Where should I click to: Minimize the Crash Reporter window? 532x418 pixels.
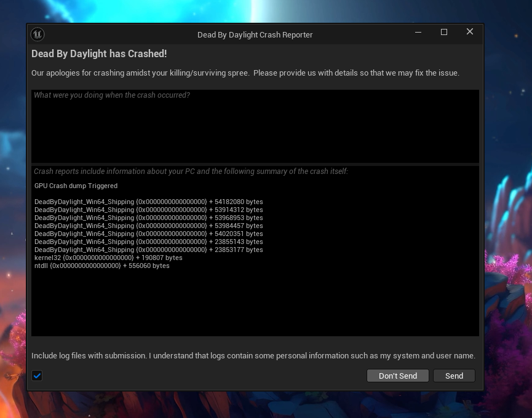tap(418, 32)
